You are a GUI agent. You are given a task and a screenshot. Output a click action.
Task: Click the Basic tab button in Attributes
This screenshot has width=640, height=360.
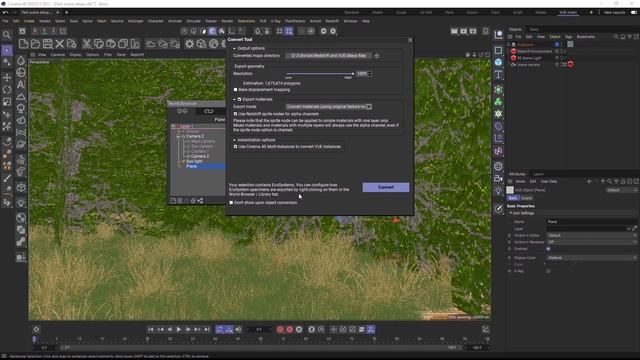pos(513,198)
